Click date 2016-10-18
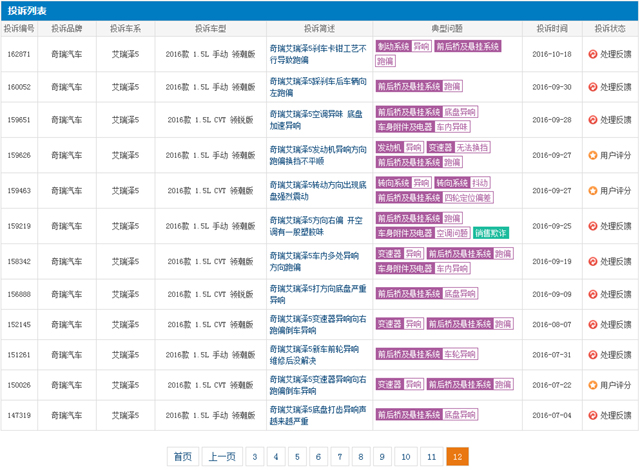The height and width of the screenshot is (470, 640). pos(552,54)
